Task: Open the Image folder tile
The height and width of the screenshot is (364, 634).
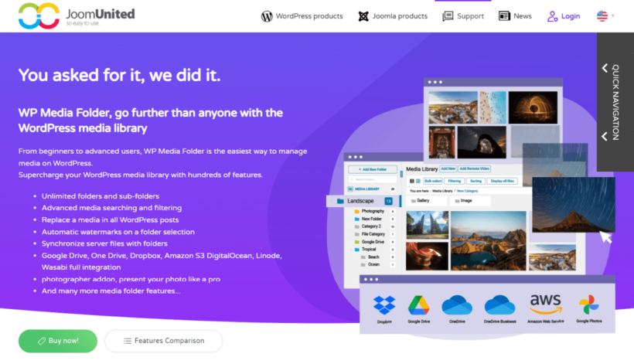Action: point(470,201)
